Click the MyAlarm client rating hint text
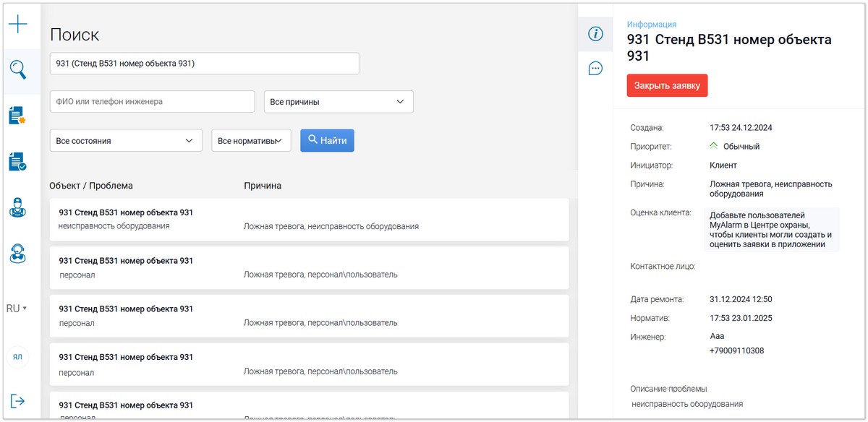The image size is (868, 422). pyautogui.click(x=771, y=230)
